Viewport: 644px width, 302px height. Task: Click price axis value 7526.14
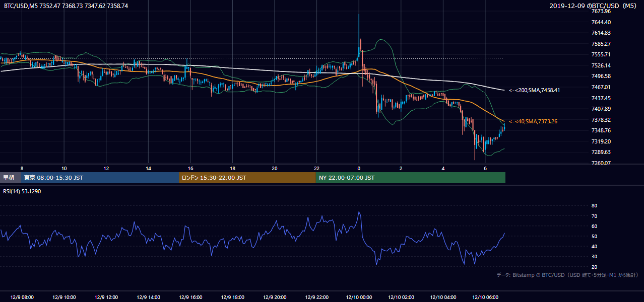point(601,65)
